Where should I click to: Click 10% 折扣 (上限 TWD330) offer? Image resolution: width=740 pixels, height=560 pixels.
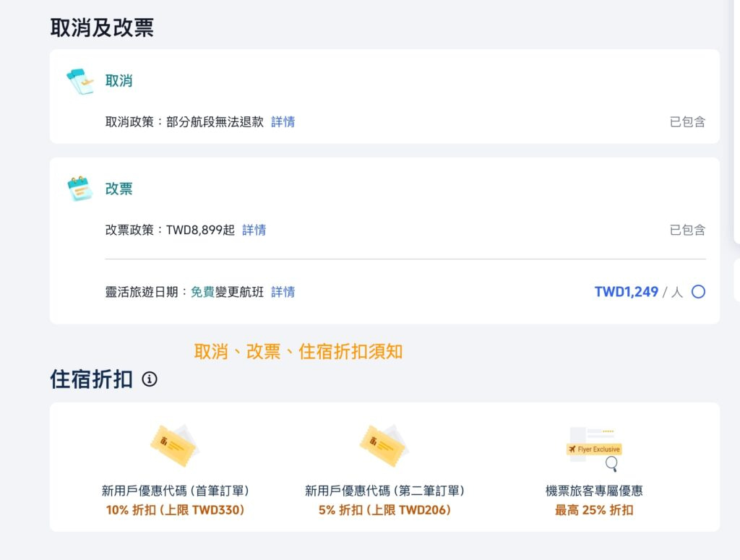click(x=175, y=510)
